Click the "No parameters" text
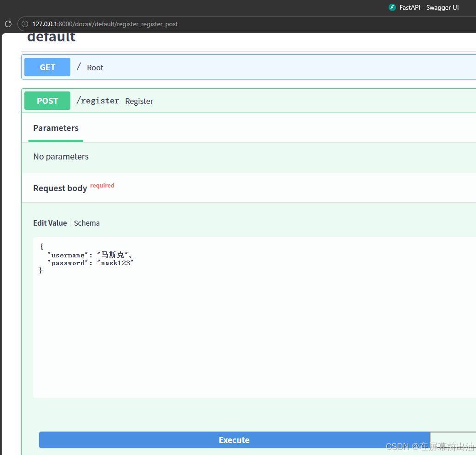This screenshot has width=476, height=455. point(61,157)
